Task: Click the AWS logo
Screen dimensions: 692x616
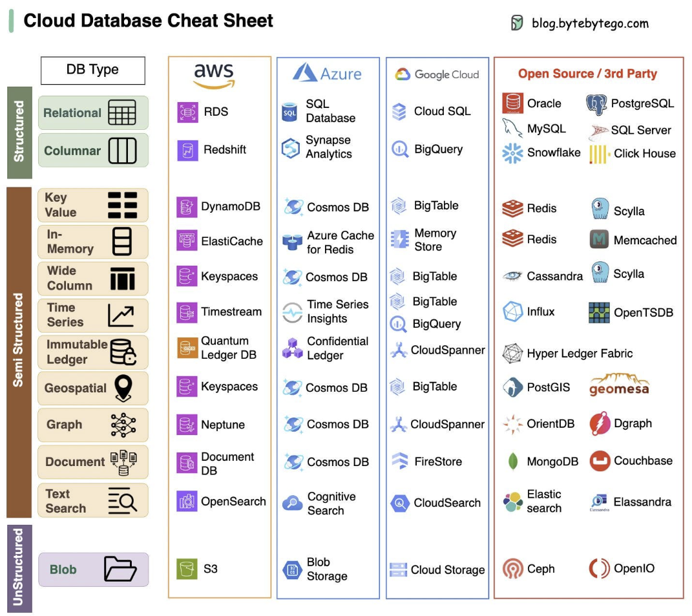Action: pos(214,76)
